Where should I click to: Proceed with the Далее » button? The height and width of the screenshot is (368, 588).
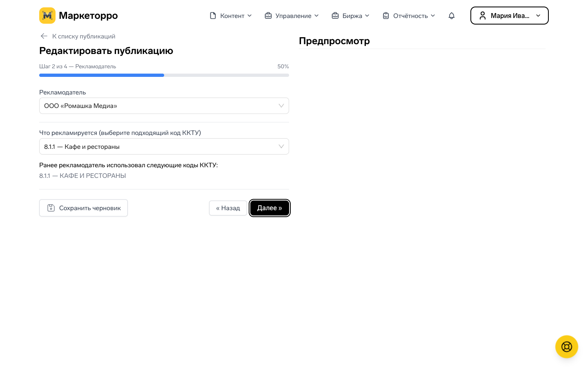click(x=269, y=208)
